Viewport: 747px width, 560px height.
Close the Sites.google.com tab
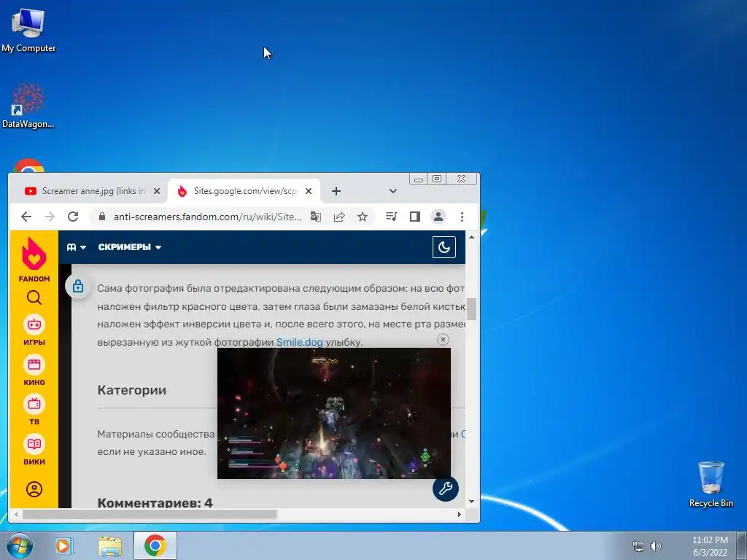[309, 191]
